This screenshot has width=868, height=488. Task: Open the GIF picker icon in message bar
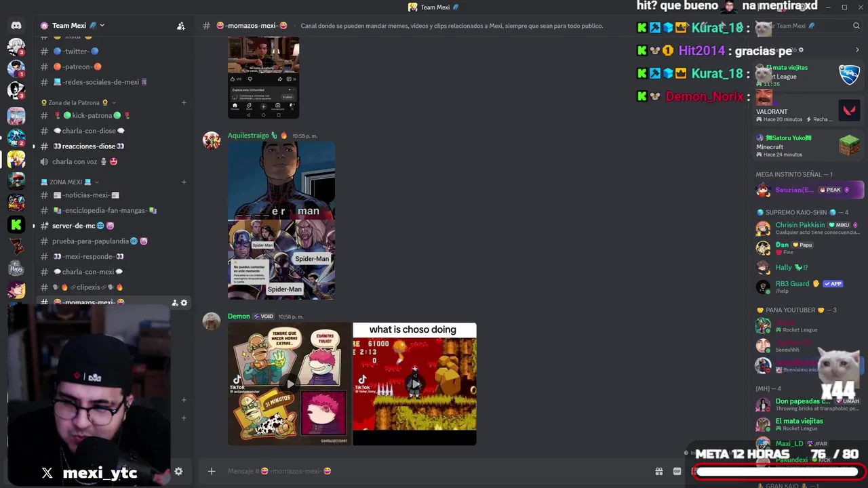pos(677,471)
